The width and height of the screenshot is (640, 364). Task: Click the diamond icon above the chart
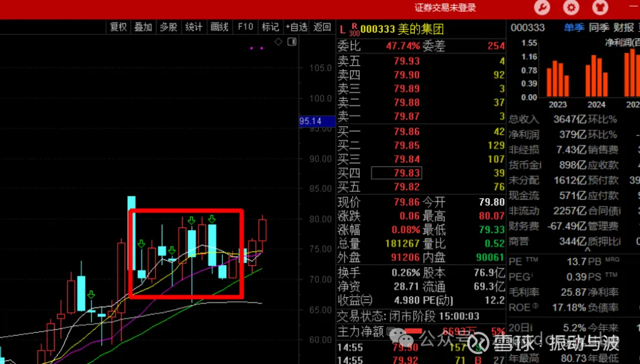pos(279,41)
